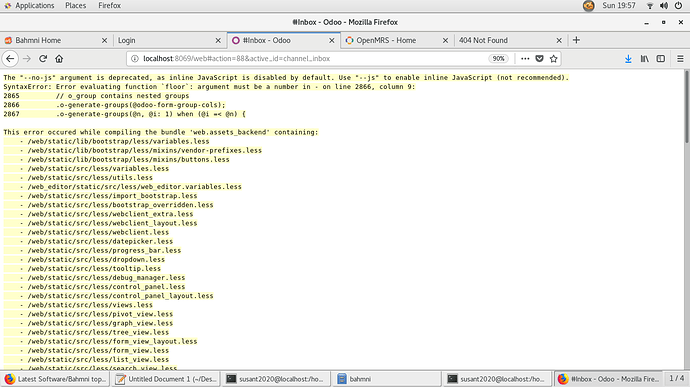Close the 404 Not Found tab
Viewport: 690px width, 387px height.
click(559, 40)
